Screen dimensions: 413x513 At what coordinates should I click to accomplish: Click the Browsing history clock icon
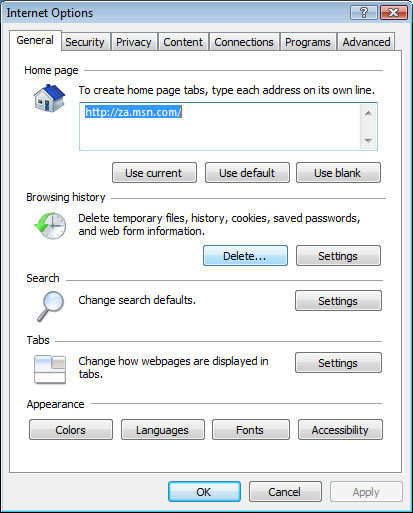pos(50,226)
